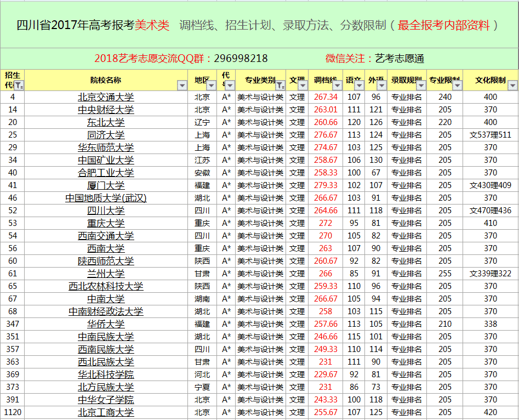Open the 西北民族大学 link
The width and height of the screenshot is (519, 420).
pos(106,362)
